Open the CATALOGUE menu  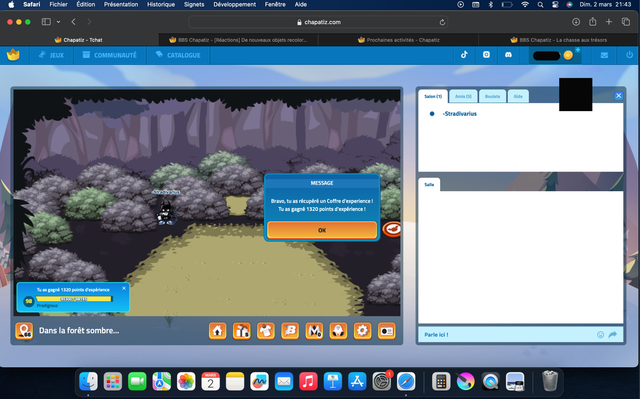pos(178,55)
